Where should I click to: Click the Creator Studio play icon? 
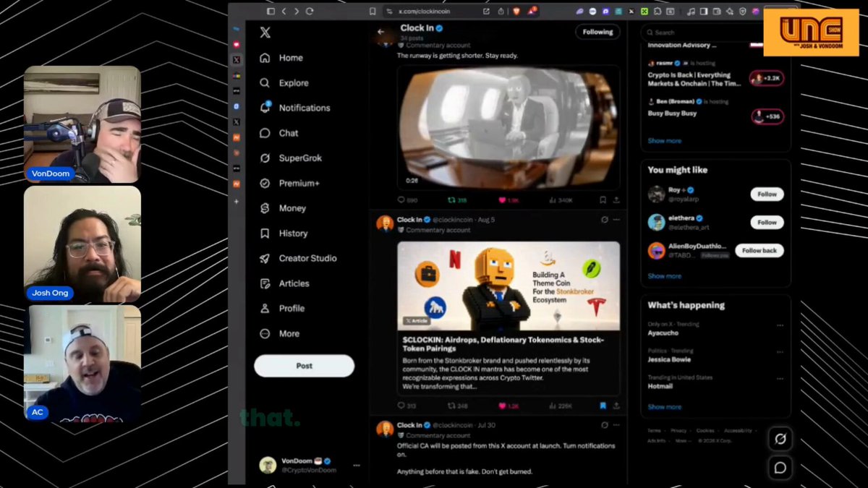(265, 258)
